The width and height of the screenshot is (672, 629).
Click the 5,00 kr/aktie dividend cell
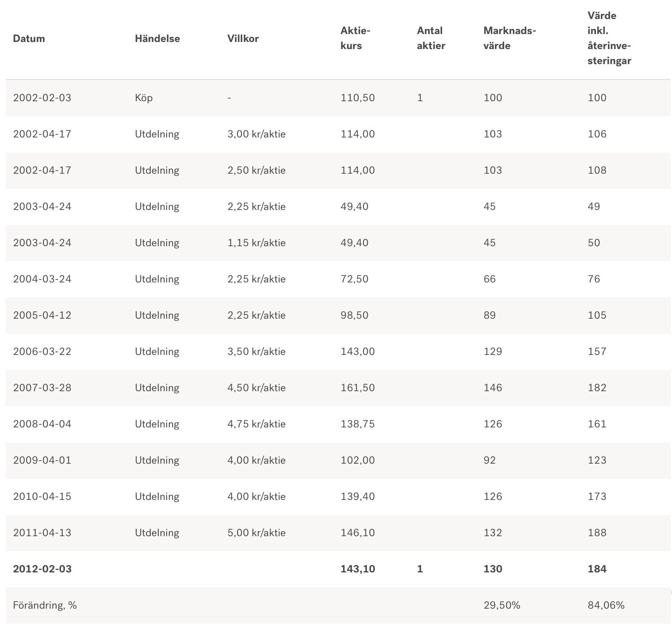pyautogui.click(x=256, y=533)
